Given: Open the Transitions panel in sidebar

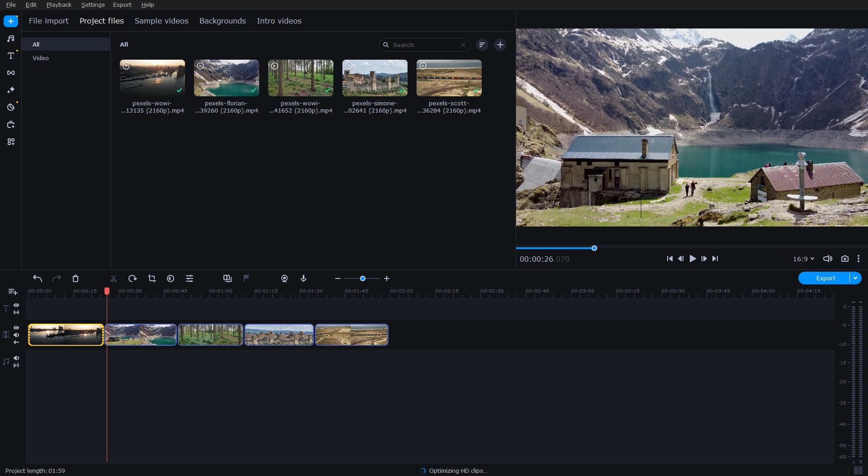Looking at the screenshot, I should tap(11, 73).
